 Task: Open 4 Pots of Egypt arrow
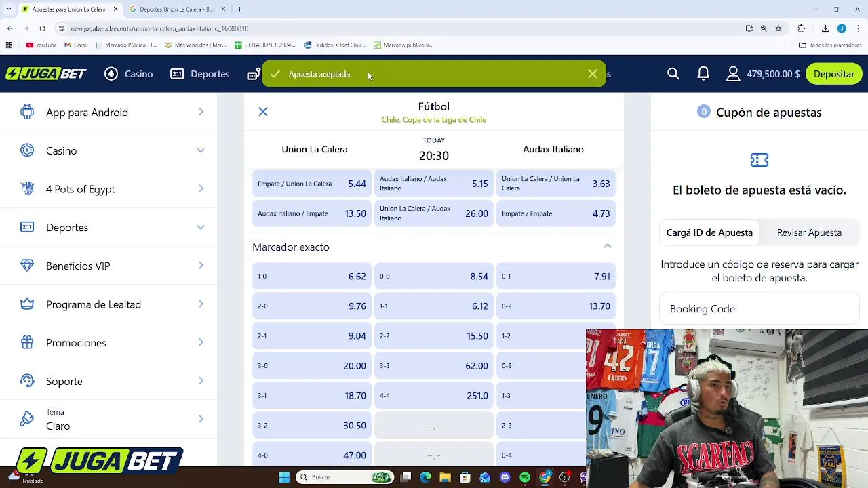[201, 189]
